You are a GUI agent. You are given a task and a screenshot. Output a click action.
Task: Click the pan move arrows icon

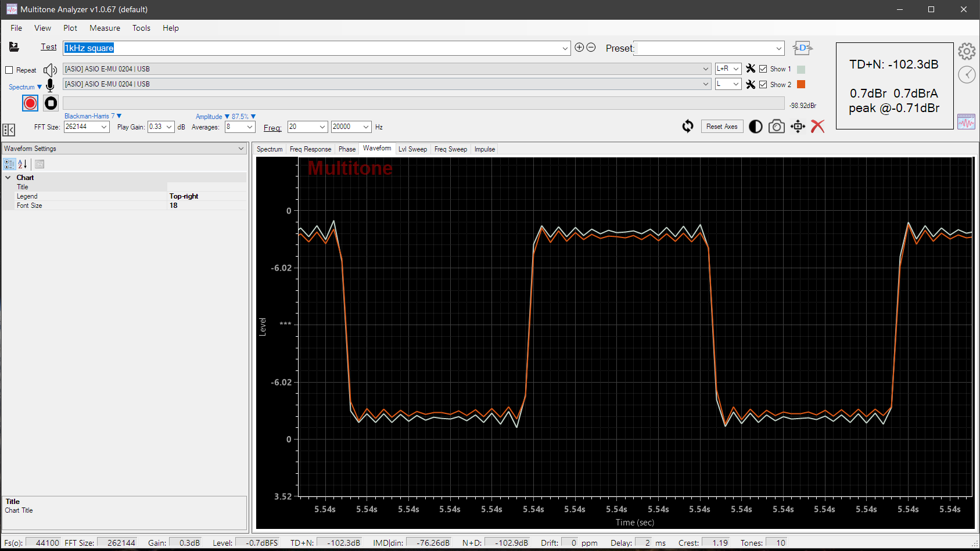click(798, 127)
